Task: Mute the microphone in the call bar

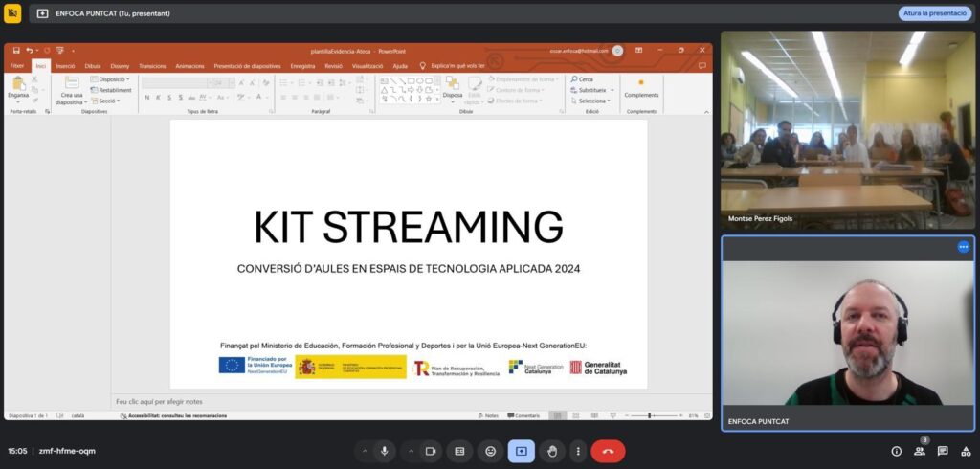Action: pyautogui.click(x=385, y=451)
